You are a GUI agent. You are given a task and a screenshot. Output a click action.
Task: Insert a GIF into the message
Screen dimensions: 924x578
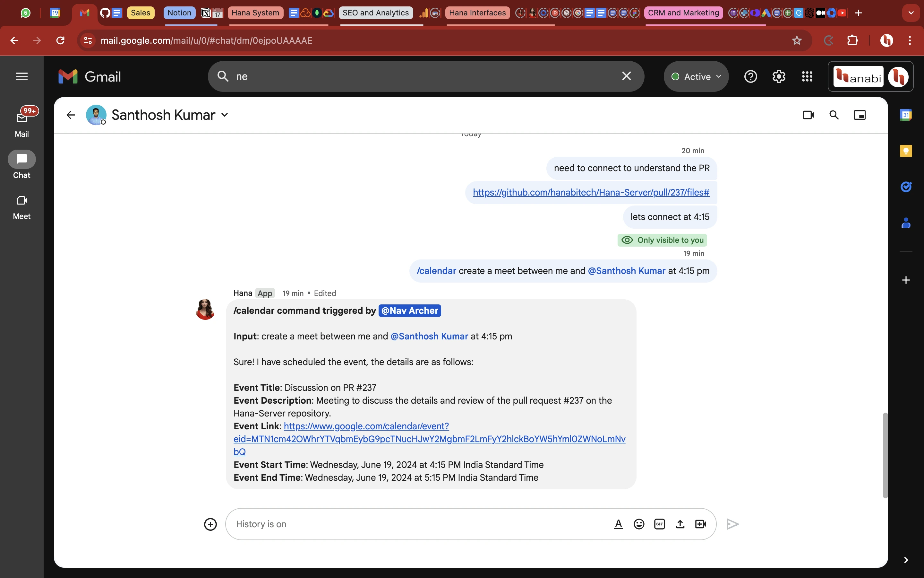pyautogui.click(x=659, y=524)
